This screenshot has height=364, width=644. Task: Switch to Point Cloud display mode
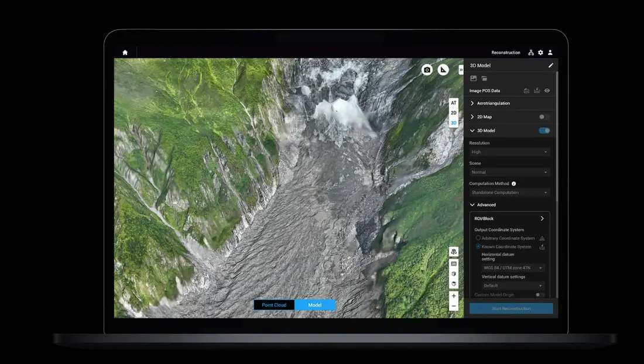point(274,304)
